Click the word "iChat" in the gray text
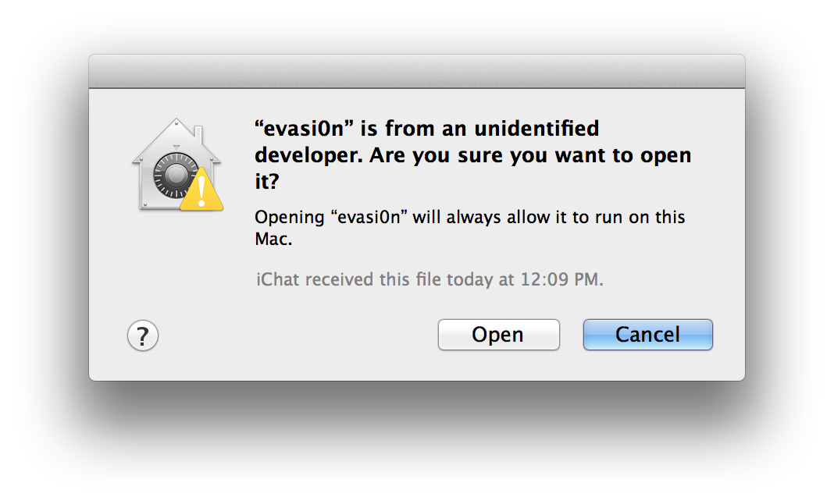The width and height of the screenshot is (834, 504). point(275,279)
